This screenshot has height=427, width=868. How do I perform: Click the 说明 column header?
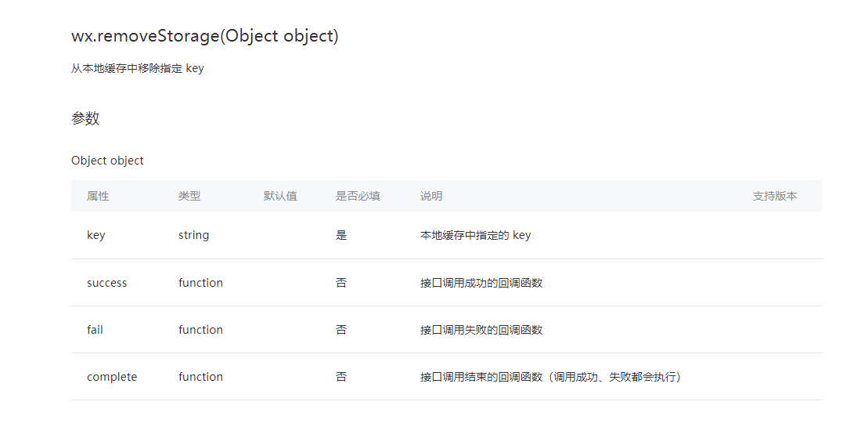pyautogui.click(x=431, y=196)
